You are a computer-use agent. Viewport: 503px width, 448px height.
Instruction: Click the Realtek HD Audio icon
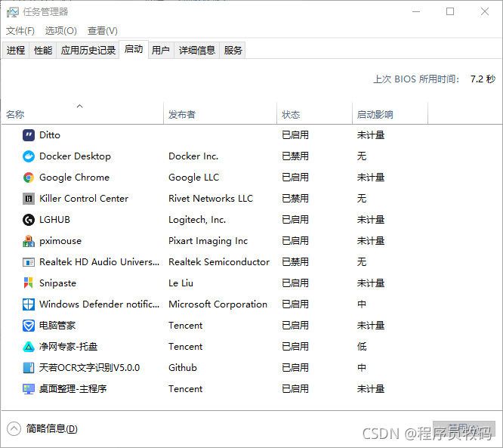[x=29, y=262]
